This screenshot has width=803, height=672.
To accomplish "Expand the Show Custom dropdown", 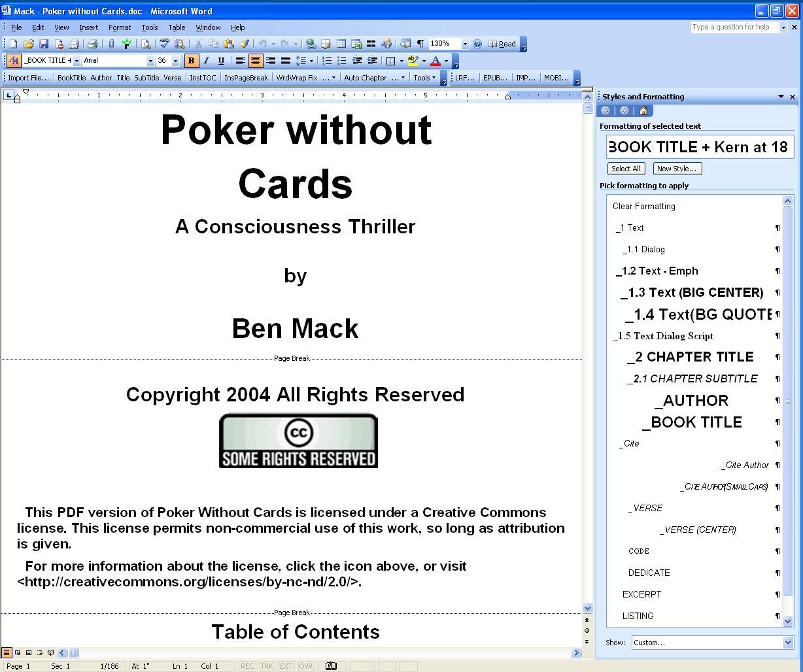I will pos(788,643).
